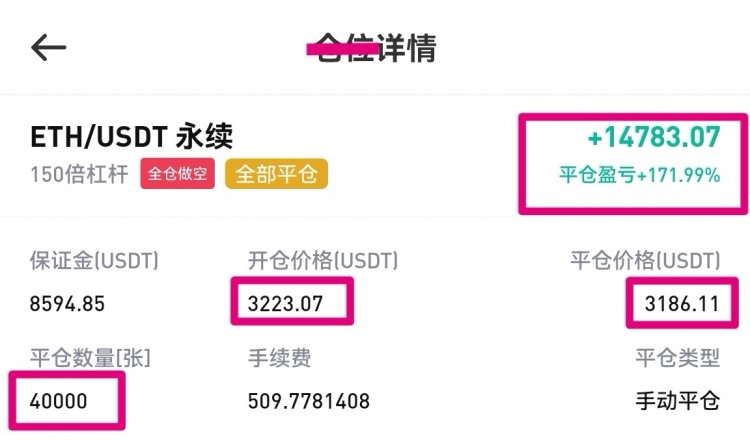The width and height of the screenshot is (750, 447).
Task: Select the closing price 3186.11
Action: click(x=682, y=304)
